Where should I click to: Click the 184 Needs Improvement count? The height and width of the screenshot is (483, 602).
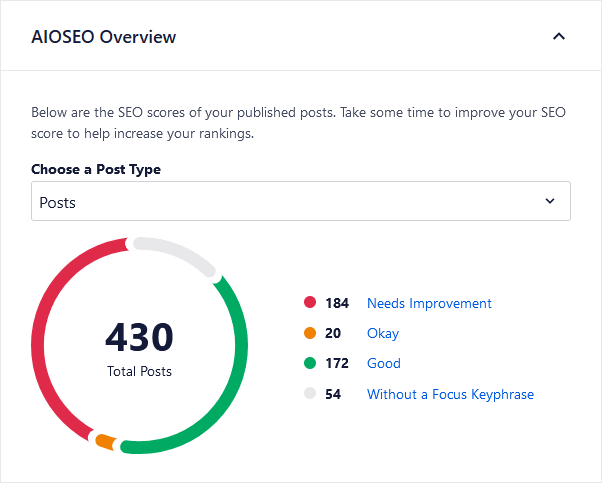337,303
